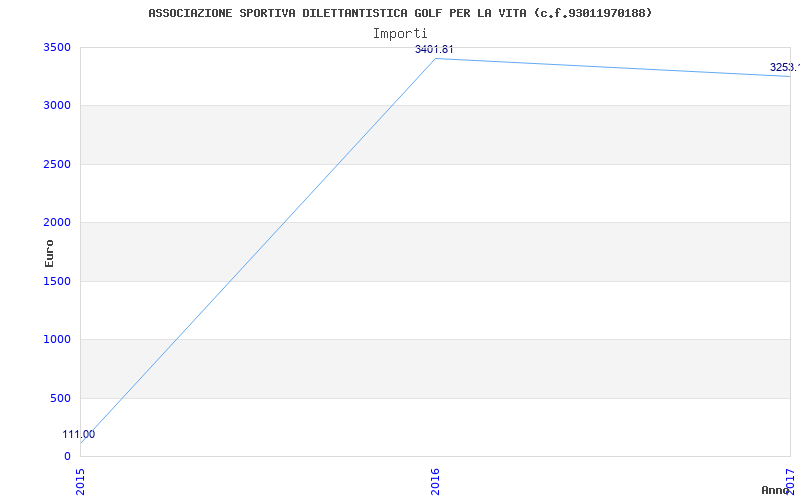800x500 pixels.
Task: Click the 2015 x-axis label
Action: [x=81, y=482]
